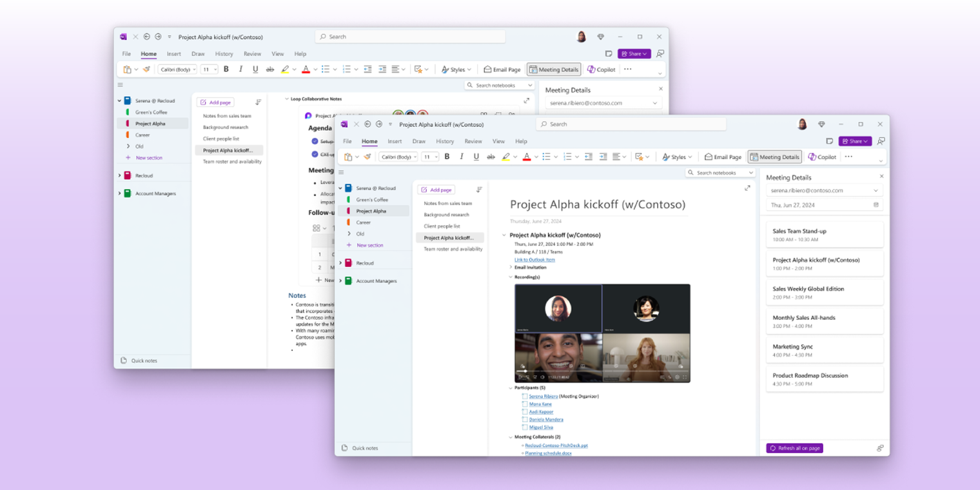Toggle bold formatting in the ribbon
This screenshot has height=490, width=980.
pos(447,156)
